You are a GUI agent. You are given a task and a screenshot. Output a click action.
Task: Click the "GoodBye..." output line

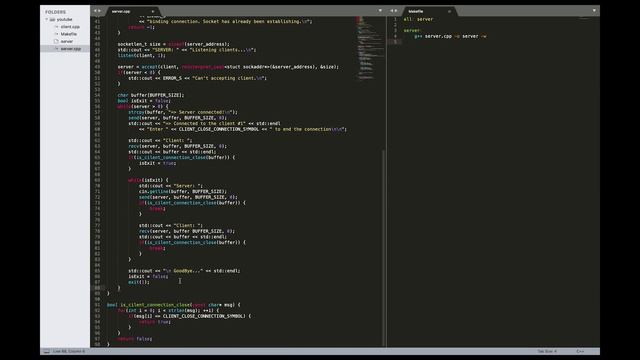(184, 271)
